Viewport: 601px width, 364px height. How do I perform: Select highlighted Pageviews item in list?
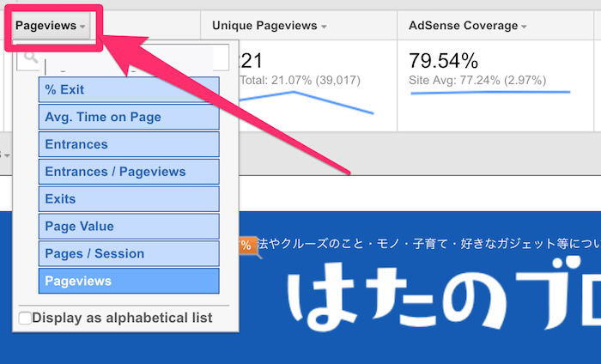tap(129, 281)
